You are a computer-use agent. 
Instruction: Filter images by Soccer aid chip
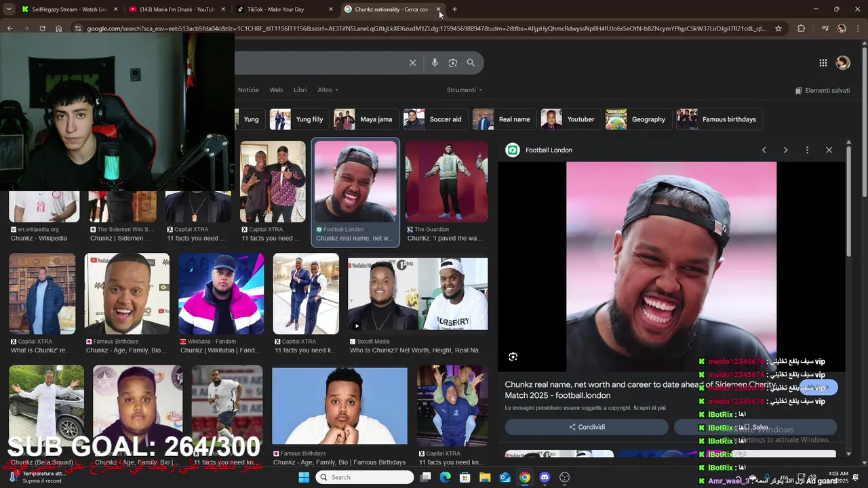435,119
